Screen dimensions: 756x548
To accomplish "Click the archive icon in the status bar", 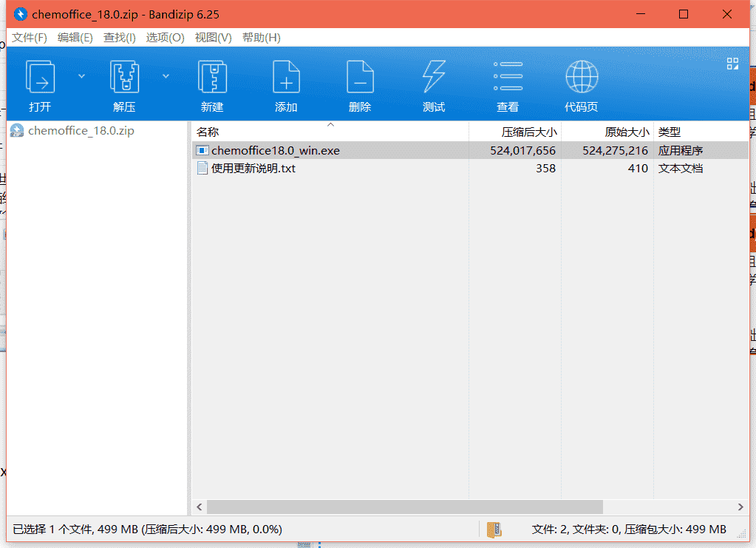I will coord(494,530).
